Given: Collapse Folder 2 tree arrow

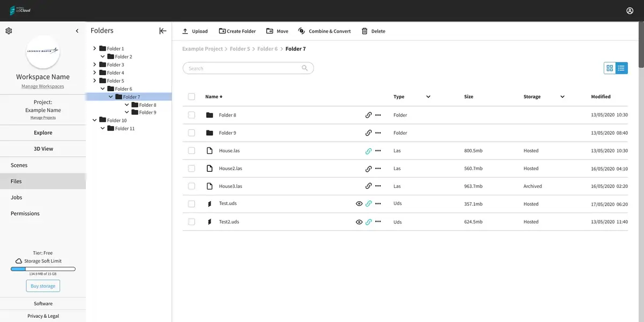Looking at the screenshot, I should coord(103,56).
